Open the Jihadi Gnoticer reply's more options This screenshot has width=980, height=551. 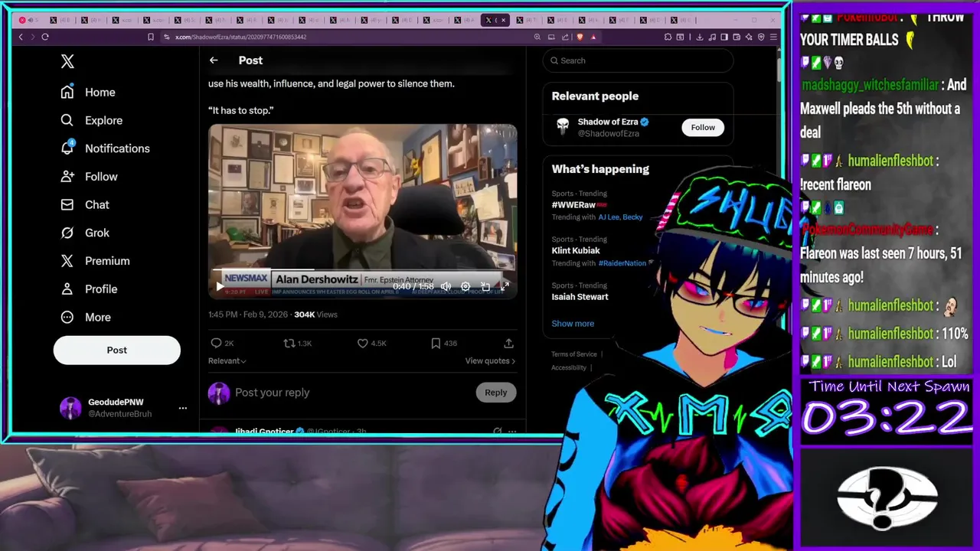[512, 432]
